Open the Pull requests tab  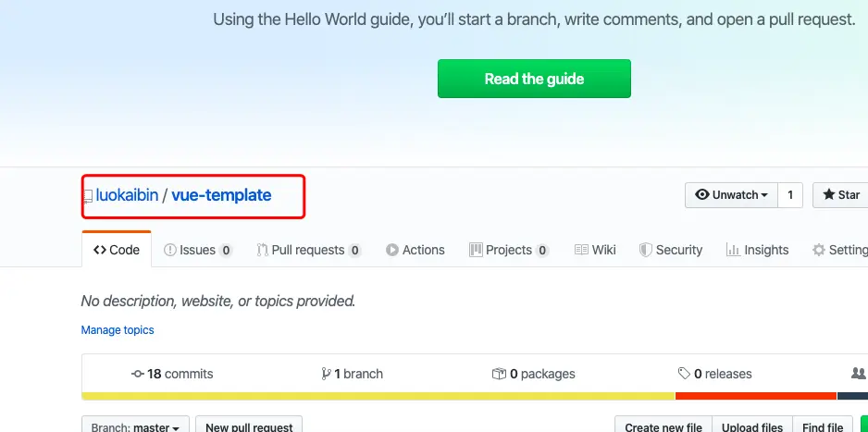(x=309, y=250)
